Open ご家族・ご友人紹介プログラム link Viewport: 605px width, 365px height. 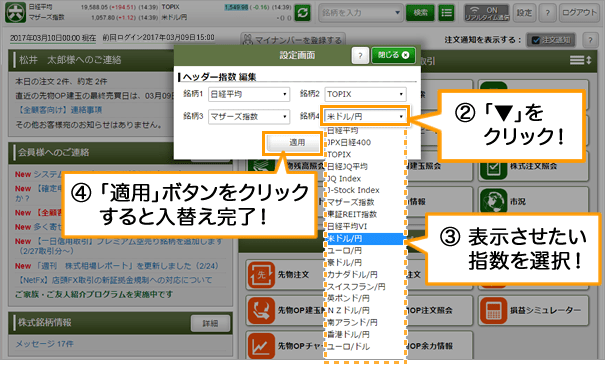(x=94, y=294)
